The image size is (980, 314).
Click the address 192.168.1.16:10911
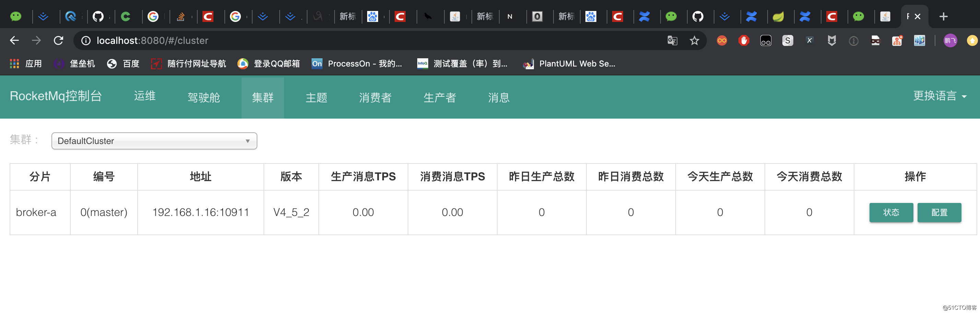(200, 213)
